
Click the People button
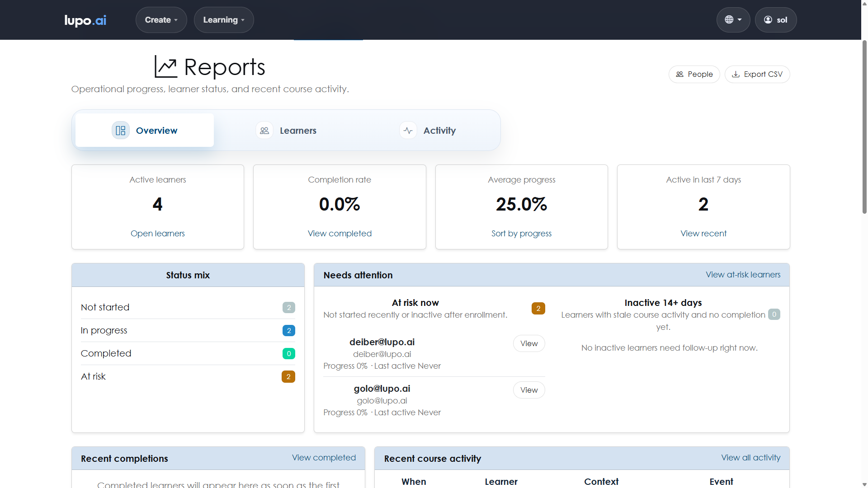click(x=694, y=75)
